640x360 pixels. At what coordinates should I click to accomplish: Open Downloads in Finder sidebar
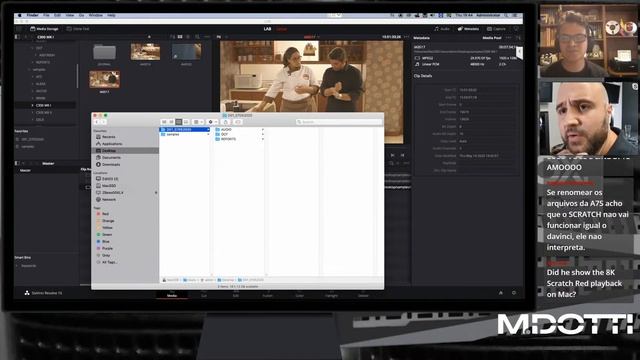click(111, 164)
